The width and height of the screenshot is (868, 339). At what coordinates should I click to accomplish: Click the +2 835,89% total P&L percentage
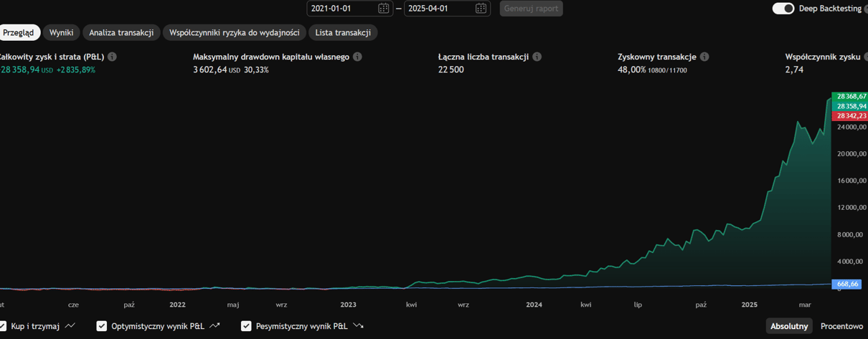(76, 70)
